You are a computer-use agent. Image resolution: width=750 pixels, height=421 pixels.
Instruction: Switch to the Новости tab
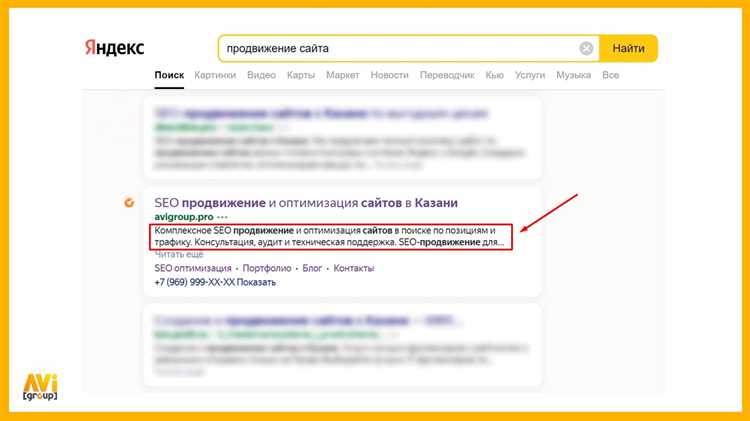pyautogui.click(x=389, y=75)
